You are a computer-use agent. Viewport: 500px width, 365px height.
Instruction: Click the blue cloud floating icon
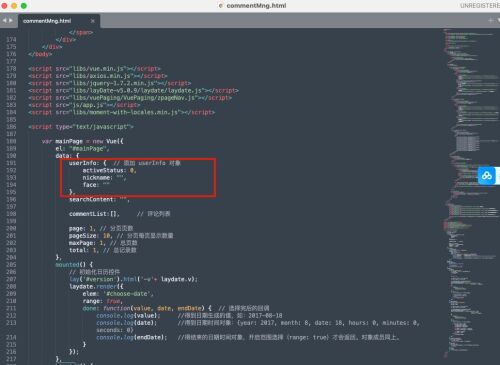click(x=487, y=175)
